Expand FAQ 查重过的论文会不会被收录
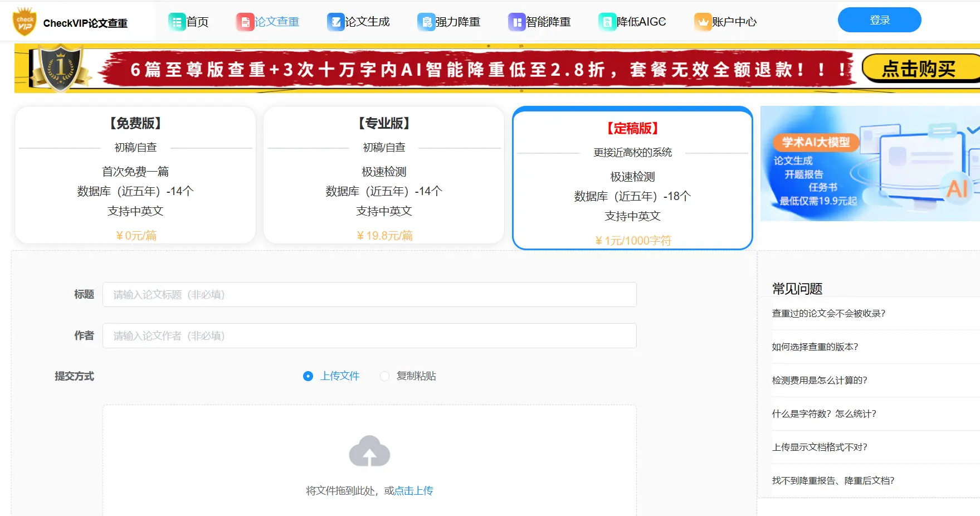 click(x=828, y=314)
